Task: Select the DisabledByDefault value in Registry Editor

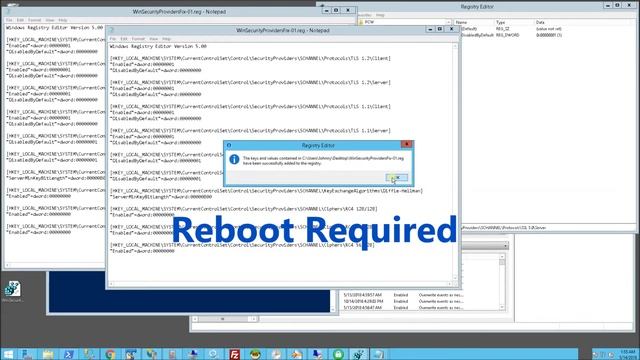Action: point(477,35)
